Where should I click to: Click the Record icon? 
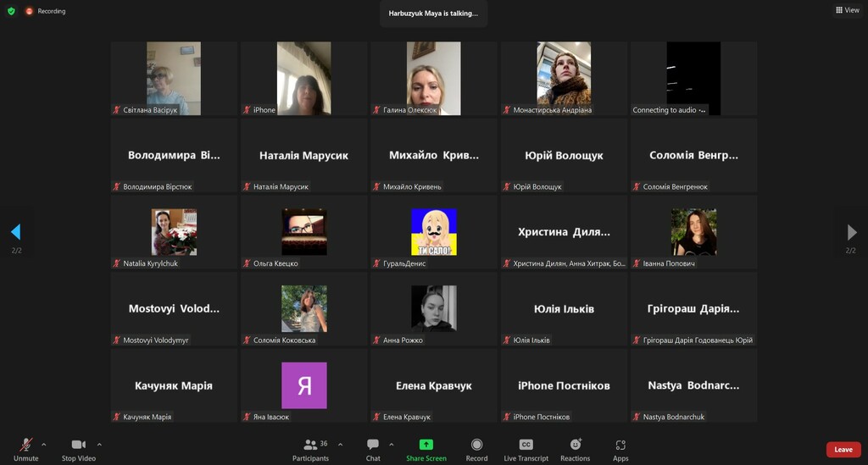tap(476, 445)
